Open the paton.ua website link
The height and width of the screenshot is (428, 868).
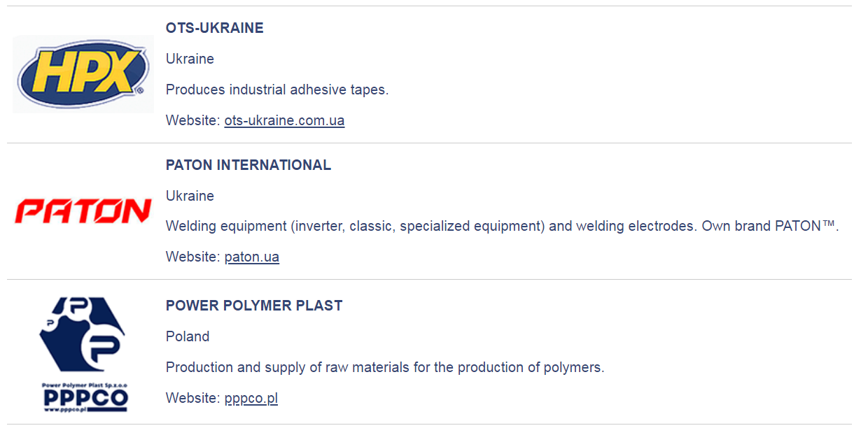tap(251, 257)
